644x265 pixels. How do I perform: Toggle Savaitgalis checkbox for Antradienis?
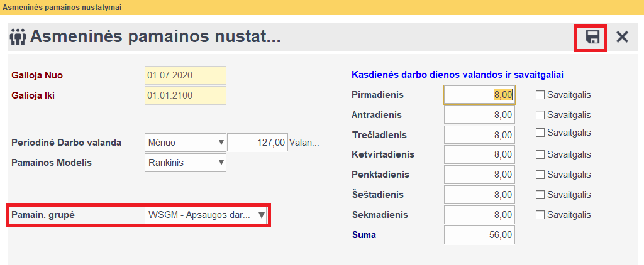[540, 115]
